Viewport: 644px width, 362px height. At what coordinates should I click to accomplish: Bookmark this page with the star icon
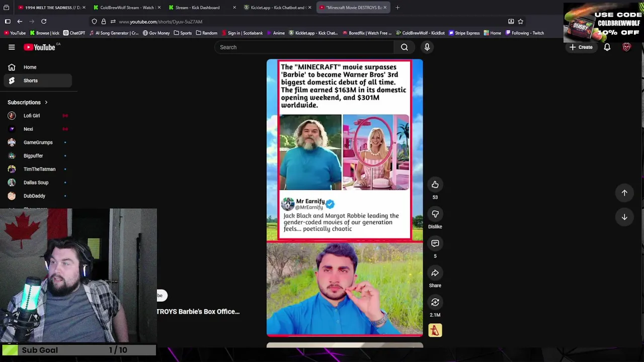click(x=521, y=22)
